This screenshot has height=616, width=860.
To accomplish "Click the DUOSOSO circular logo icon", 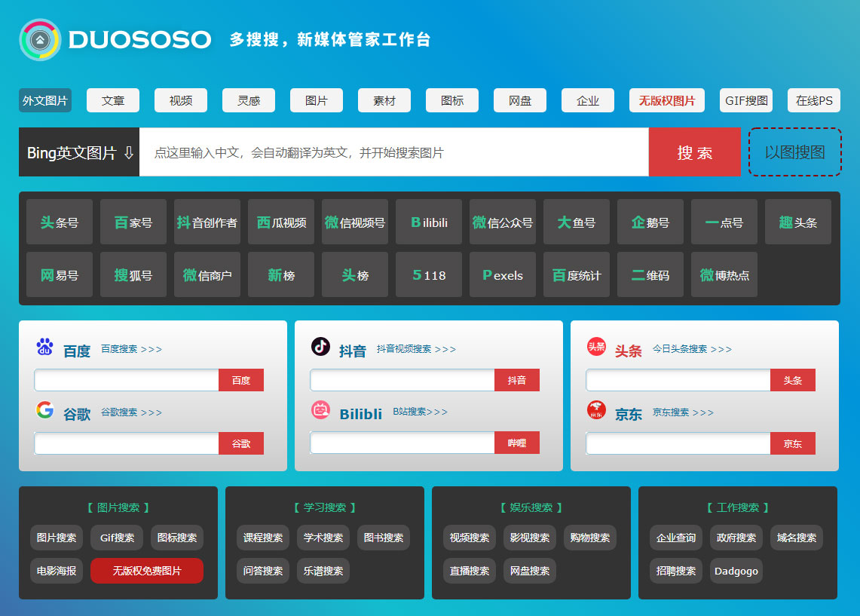I will (x=40, y=39).
